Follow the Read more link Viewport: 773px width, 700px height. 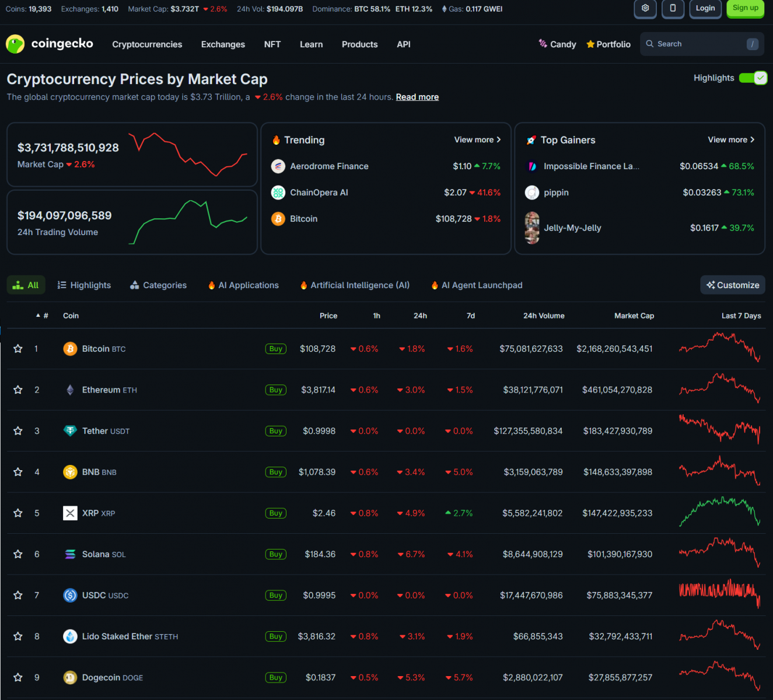tap(417, 97)
